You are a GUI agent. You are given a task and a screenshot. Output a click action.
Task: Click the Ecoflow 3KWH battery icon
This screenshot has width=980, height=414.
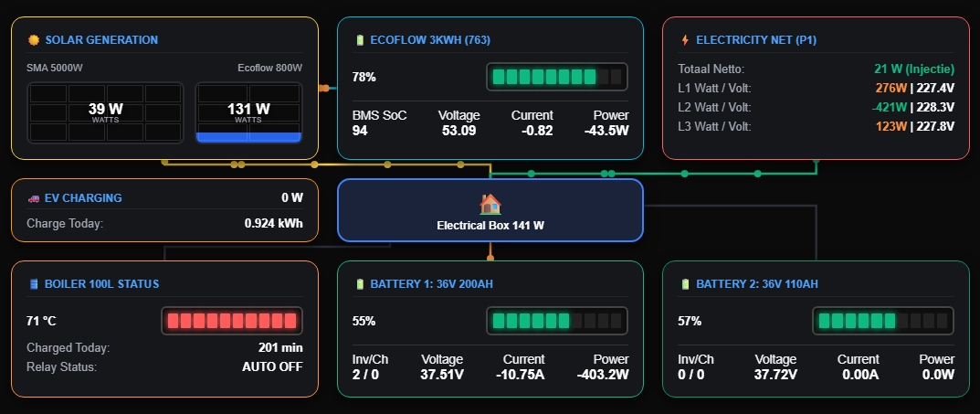tap(359, 40)
